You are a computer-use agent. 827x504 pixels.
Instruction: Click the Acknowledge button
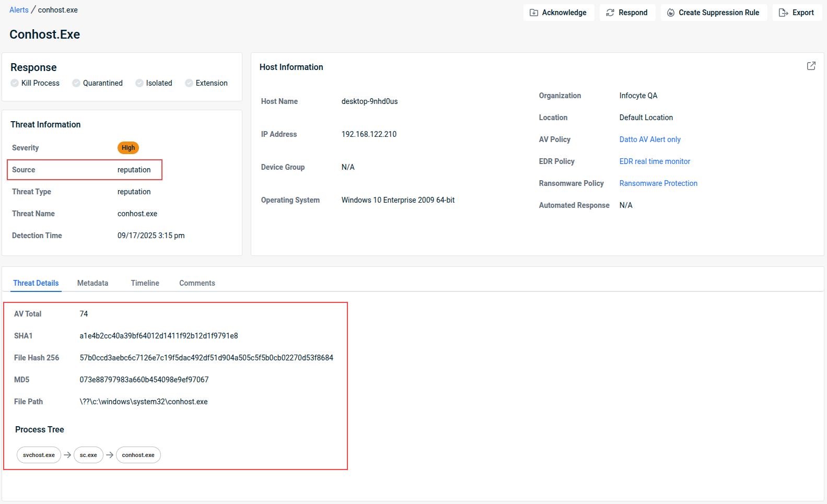click(558, 13)
